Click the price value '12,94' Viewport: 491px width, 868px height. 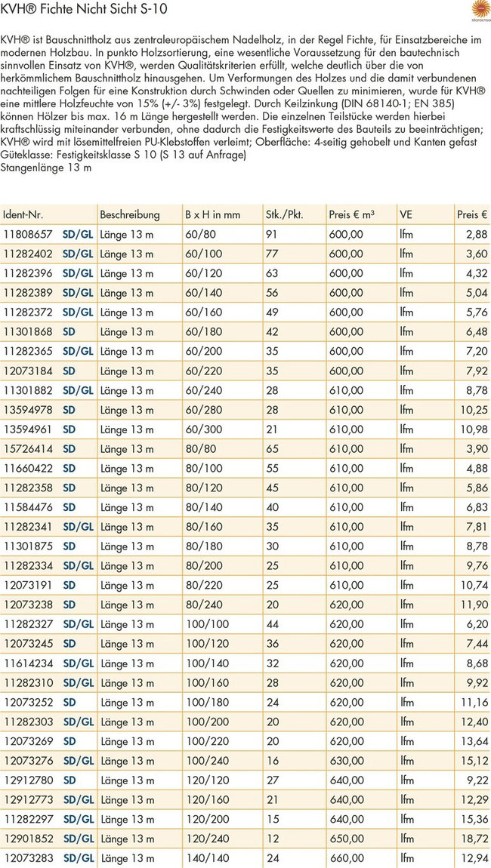474,858
